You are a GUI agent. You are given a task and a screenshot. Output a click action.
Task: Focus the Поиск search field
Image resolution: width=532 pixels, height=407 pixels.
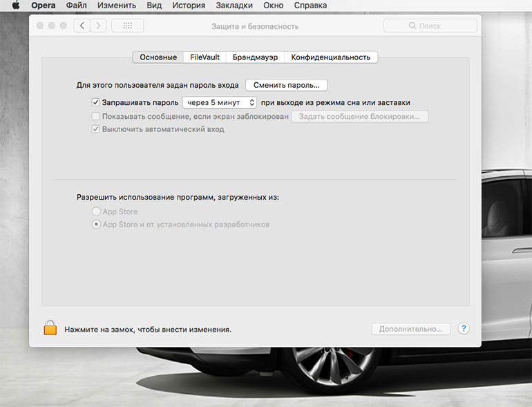tap(430, 26)
